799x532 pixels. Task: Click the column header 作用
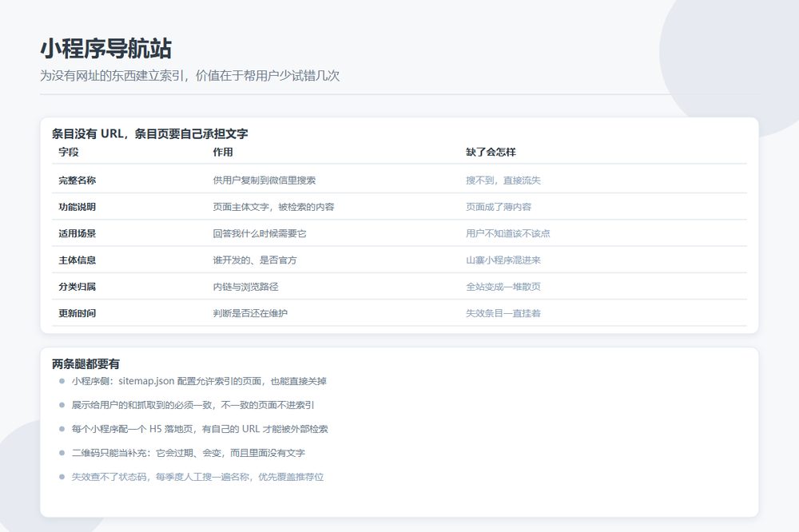pos(223,152)
